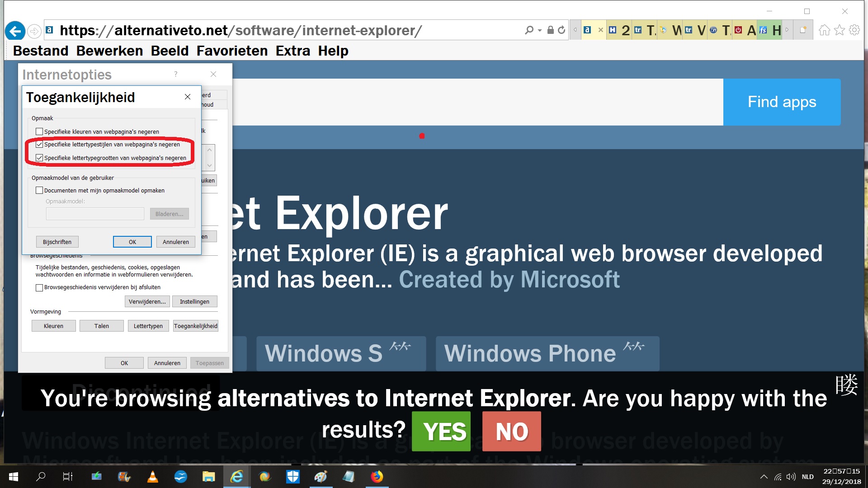Open the Favorieten menu
This screenshot has width=868, height=488.
232,51
